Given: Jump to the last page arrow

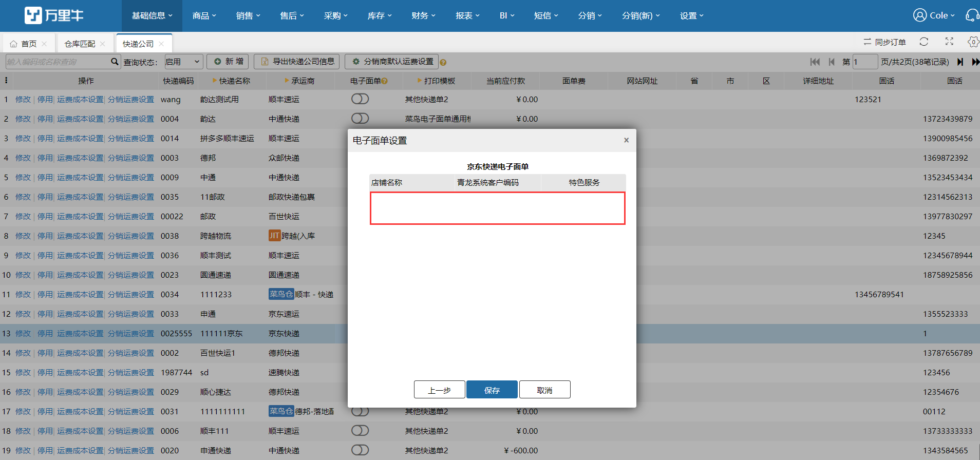Looking at the screenshot, I should [975, 62].
